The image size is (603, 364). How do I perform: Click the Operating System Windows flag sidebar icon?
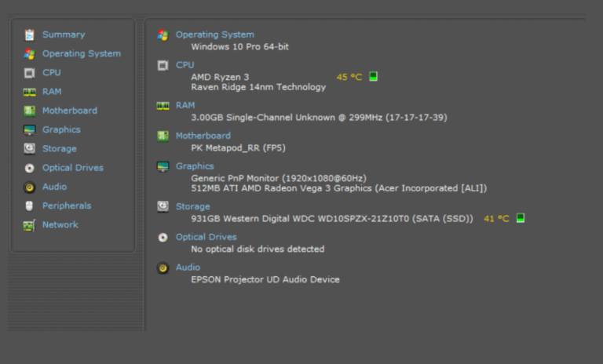tap(29, 54)
